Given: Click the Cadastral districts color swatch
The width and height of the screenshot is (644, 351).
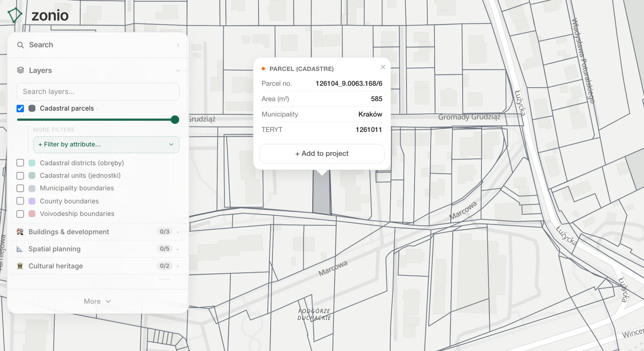Looking at the screenshot, I should 32,163.
